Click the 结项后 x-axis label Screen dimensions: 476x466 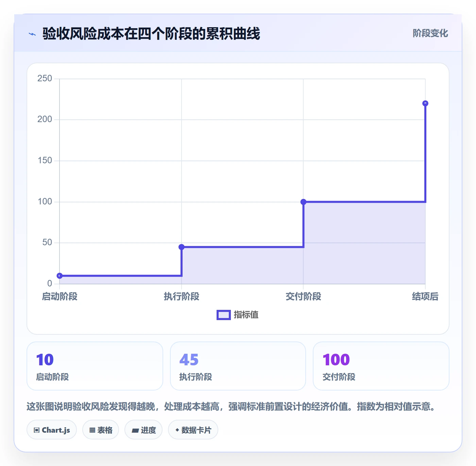click(425, 297)
